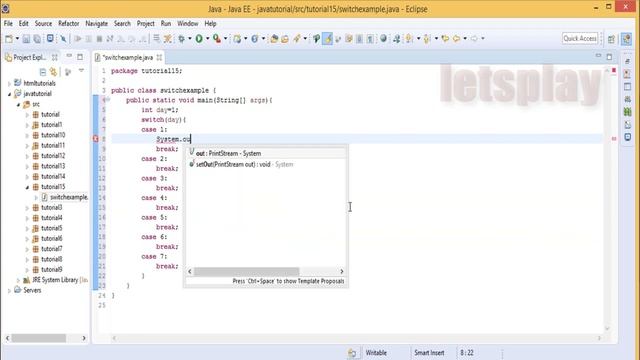Click the Open Type icon
This screenshot has height=360, width=640.
274,39
